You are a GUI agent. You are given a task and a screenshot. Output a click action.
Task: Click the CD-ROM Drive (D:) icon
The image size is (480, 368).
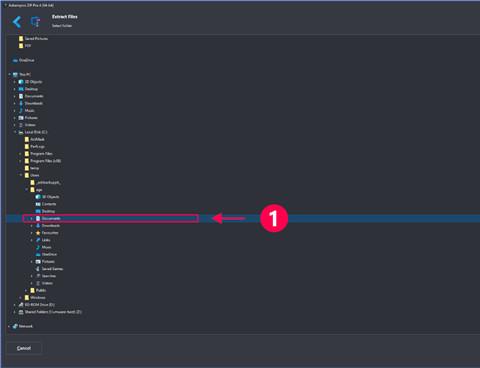pos(21,305)
